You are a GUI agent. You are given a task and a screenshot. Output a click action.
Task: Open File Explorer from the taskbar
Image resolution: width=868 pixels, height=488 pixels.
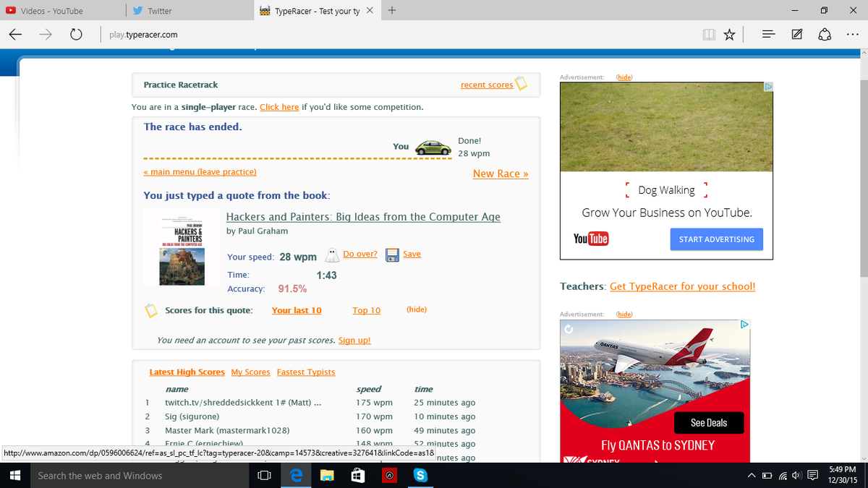pos(327,476)
